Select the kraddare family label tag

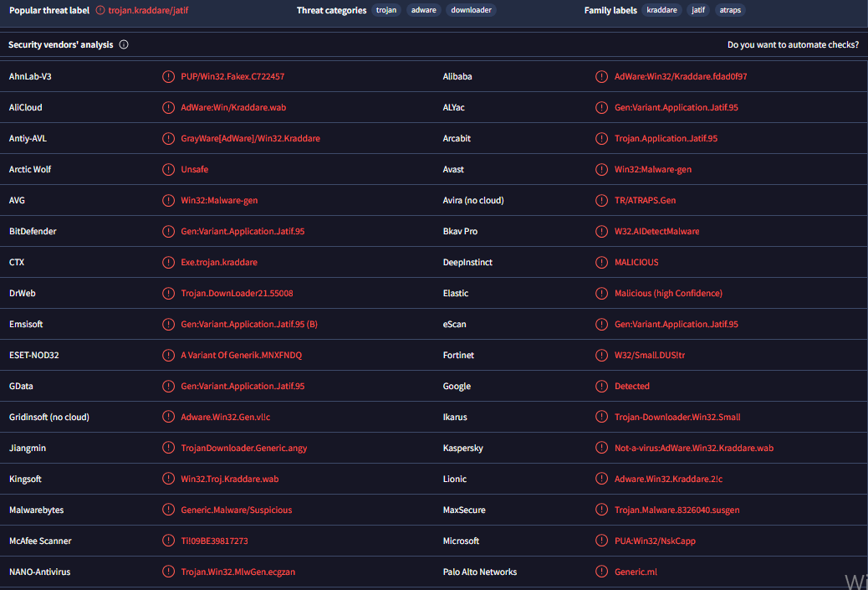(662, 10)
